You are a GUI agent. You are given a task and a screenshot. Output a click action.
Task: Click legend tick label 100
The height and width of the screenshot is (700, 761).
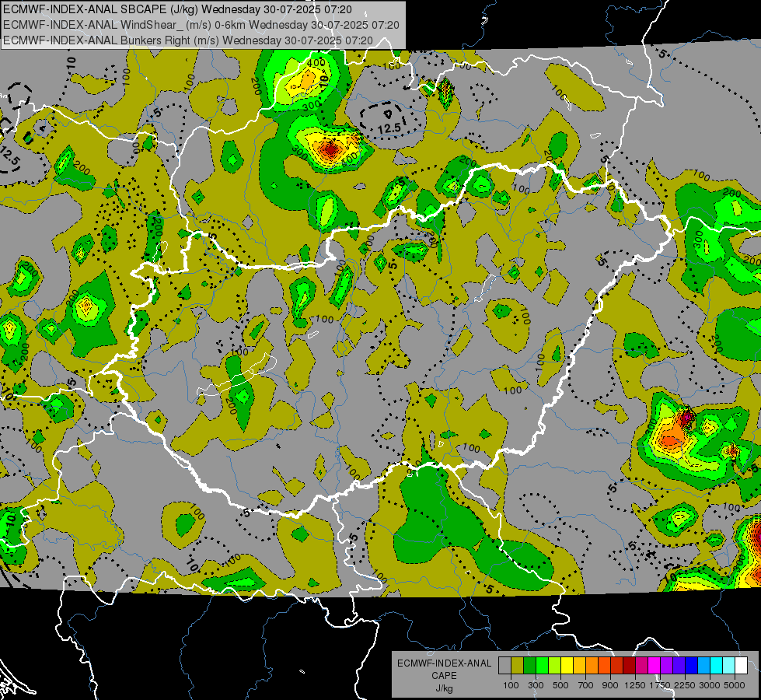click(x=511, y=685)
